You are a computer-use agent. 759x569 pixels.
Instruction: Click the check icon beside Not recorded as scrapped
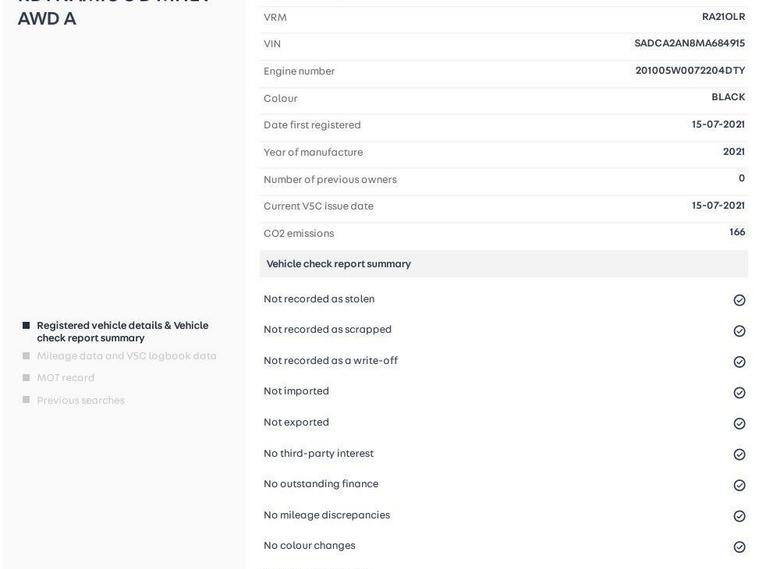(739, 331)
